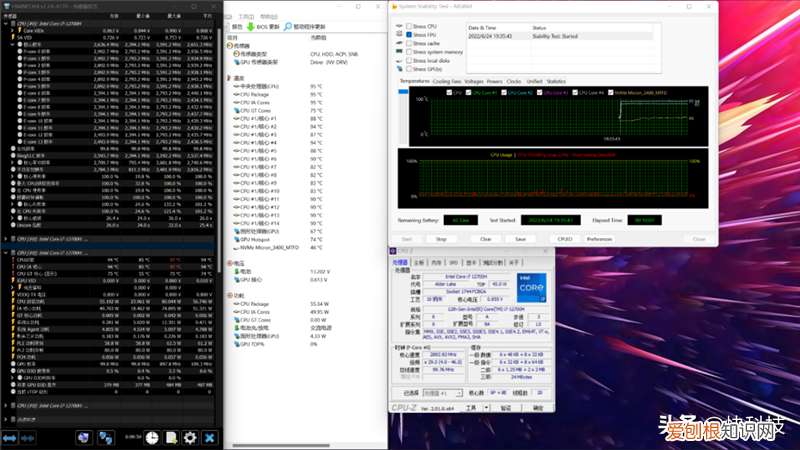This screenshot has height=450, width=800.
Task: Open the SPD tab in CPU-Z
Action: 453,262
